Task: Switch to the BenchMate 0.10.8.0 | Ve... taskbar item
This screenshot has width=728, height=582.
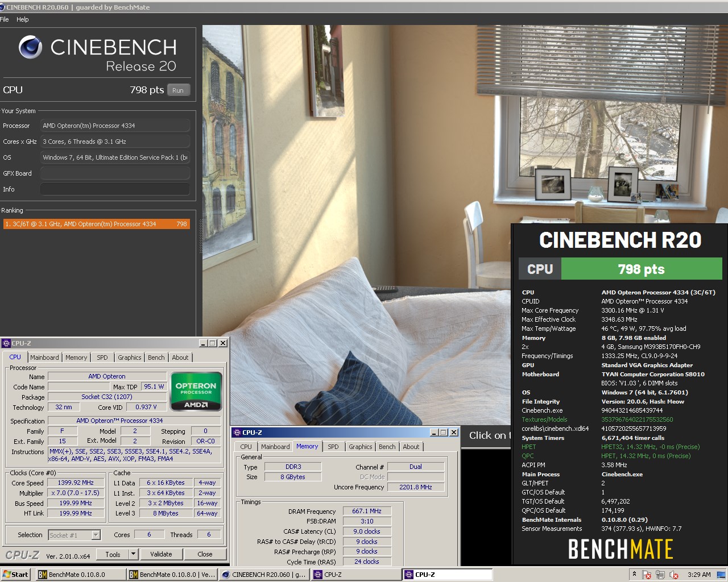Action: [172, 575]
